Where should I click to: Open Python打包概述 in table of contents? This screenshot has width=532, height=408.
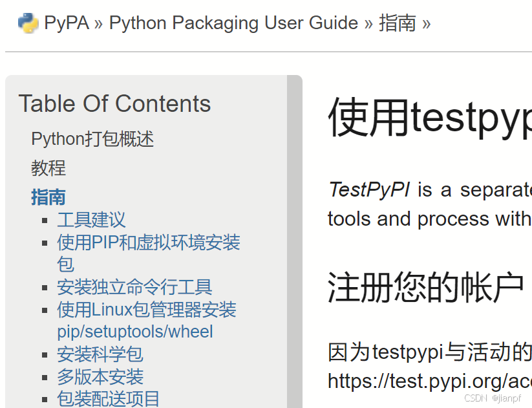pyautogui.click(x=92, y=139)
